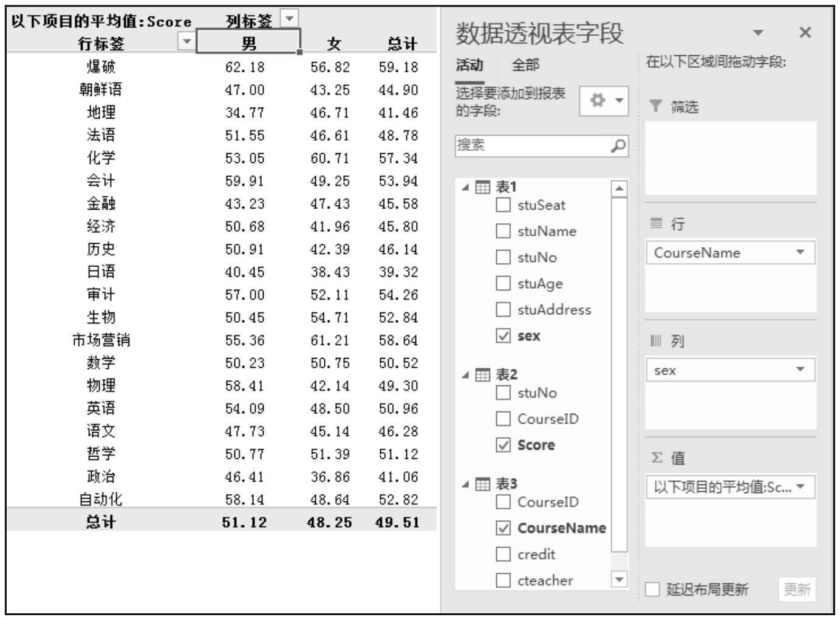Switch to the 全部 tab
Image resolution: width=840 pixels, height=620 pixels.
tap(525, 65)
